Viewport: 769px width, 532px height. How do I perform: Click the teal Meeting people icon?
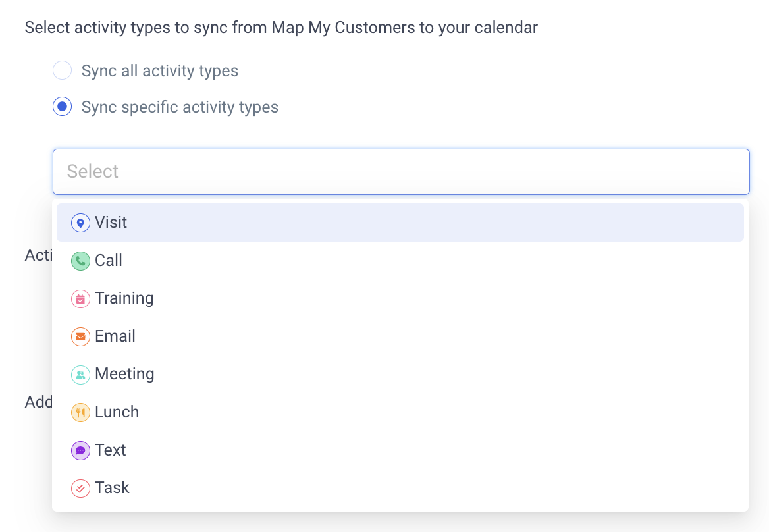pyautogui.click(x=80, y=375)
